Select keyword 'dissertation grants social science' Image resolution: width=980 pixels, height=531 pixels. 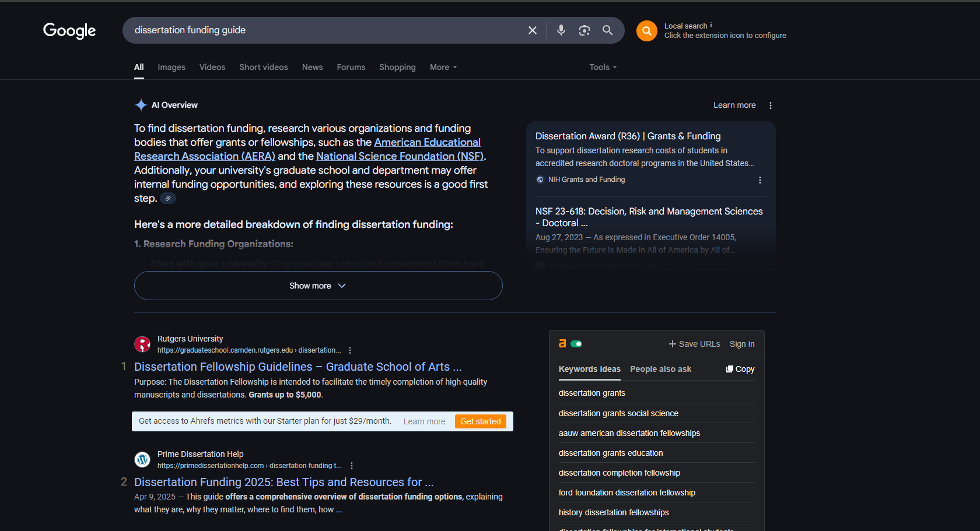pyautogui.click(x=618, y=413)
